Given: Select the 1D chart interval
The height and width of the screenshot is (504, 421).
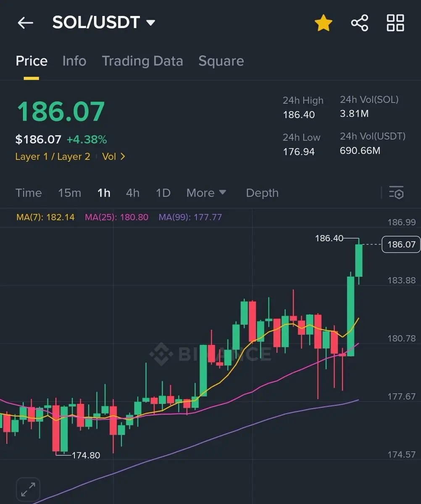Looking at the screenshot, I should tap(163, 193).
